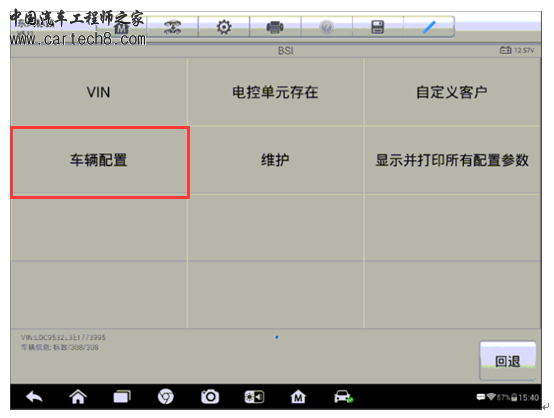Viewport: 554px width, 418px height.
Task: Click the printer icon in top toolbar
Action: [275, 27]
